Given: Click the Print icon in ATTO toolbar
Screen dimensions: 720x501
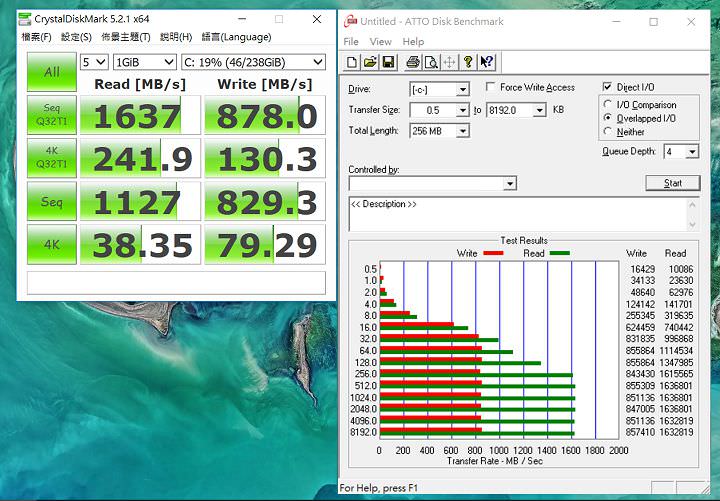Looking at the screenshot, I should [412, 62].
